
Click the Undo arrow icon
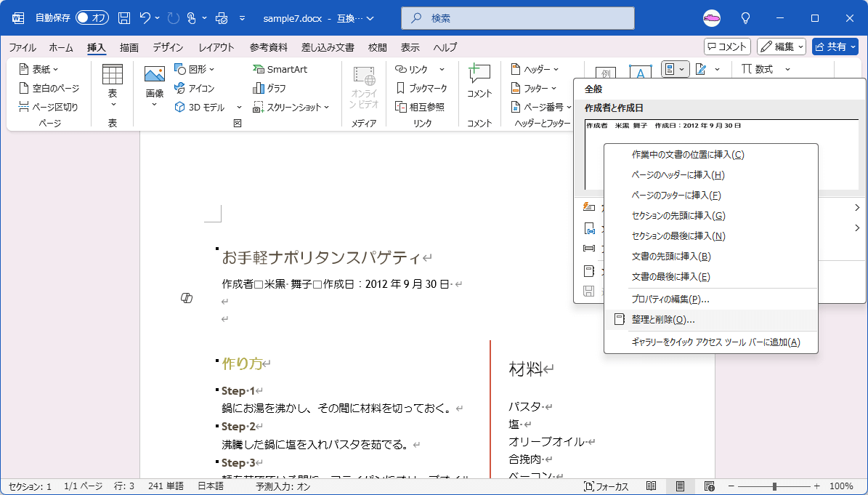coord(145,18)
